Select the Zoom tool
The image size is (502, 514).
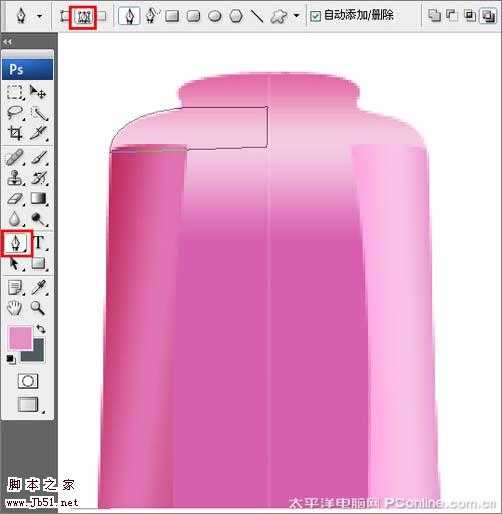[x=38, y=308]
